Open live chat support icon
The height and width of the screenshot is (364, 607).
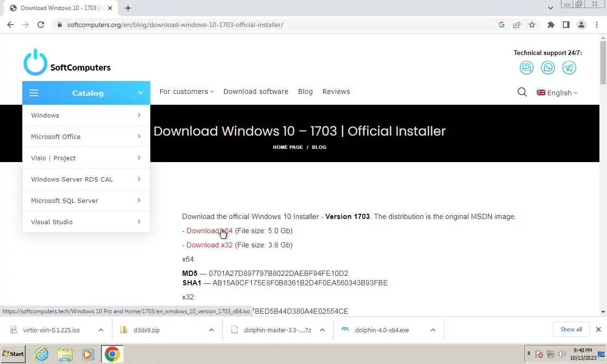coord(526,68)
